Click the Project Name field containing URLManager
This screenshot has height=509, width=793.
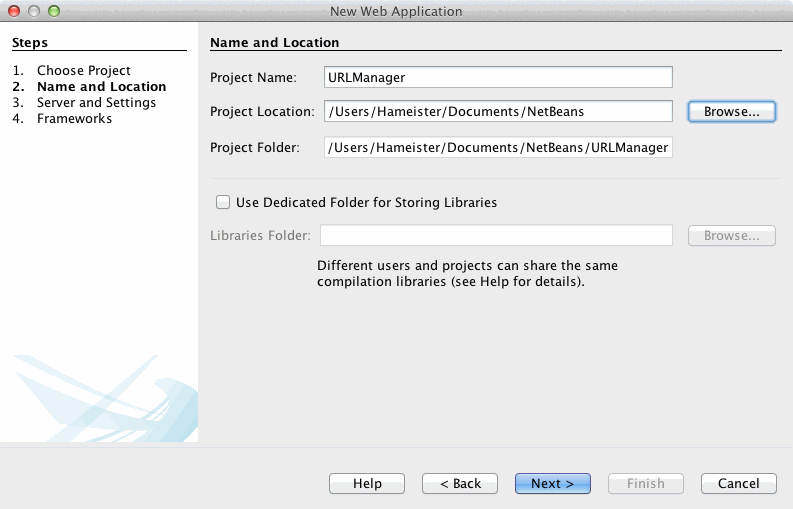498,77
